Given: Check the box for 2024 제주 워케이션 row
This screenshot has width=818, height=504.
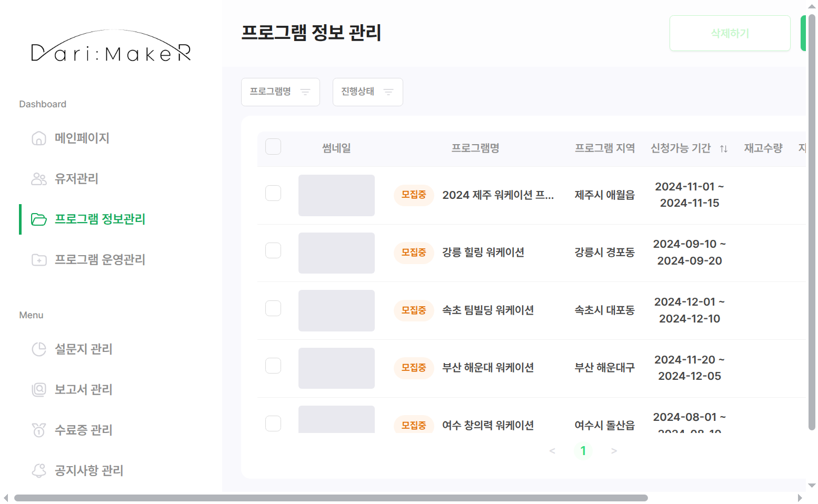Looking at the screenshot, I should click(273, 193).
